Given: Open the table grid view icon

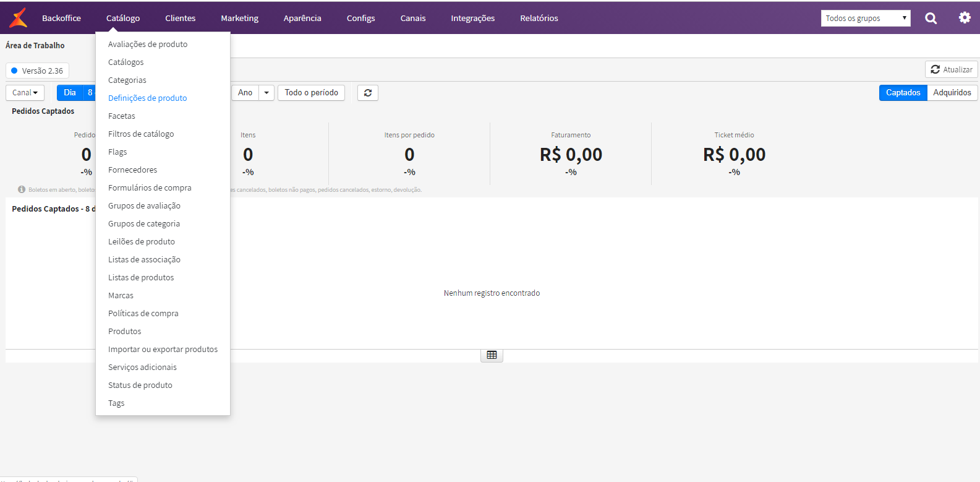Looking at the screenshot, I should (x=492, y=355).
